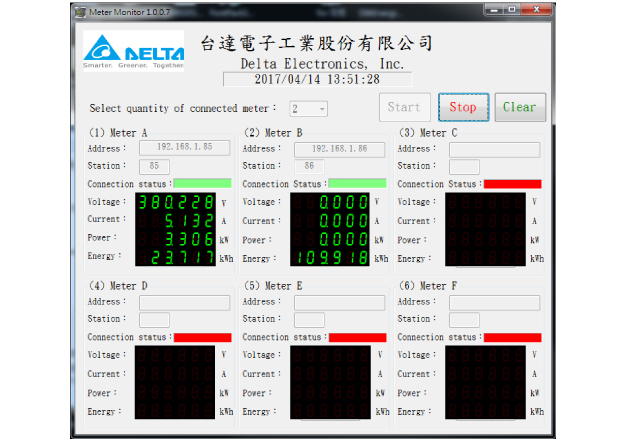Click the blank Meter F LED display
Image resolution: width=620 pixels, height=439 pixels.
485,382
